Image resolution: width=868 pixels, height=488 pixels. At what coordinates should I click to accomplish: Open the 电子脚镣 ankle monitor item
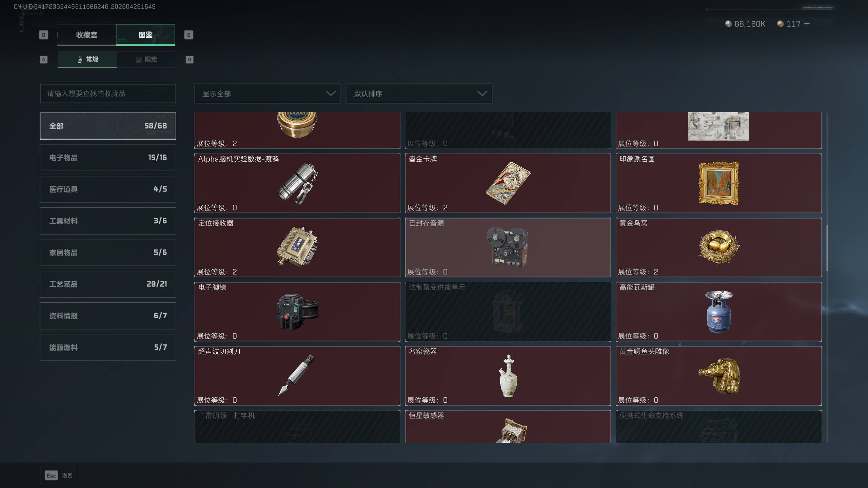297,311
